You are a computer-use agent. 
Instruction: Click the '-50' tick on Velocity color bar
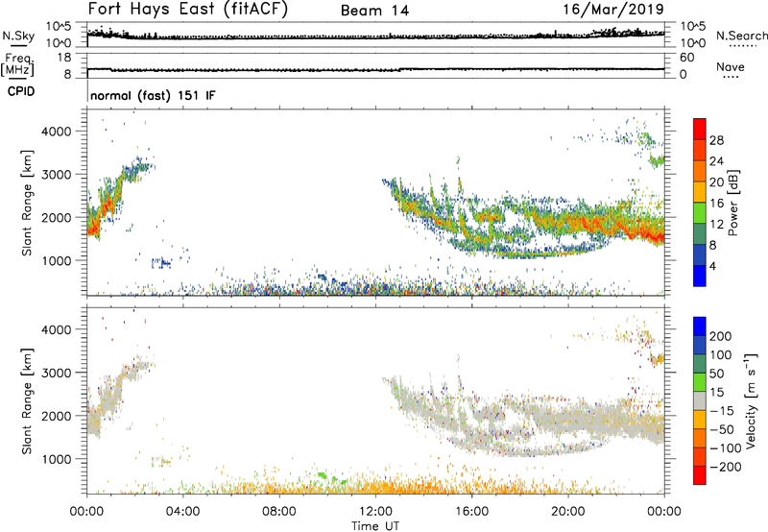[x=721, y=429]
